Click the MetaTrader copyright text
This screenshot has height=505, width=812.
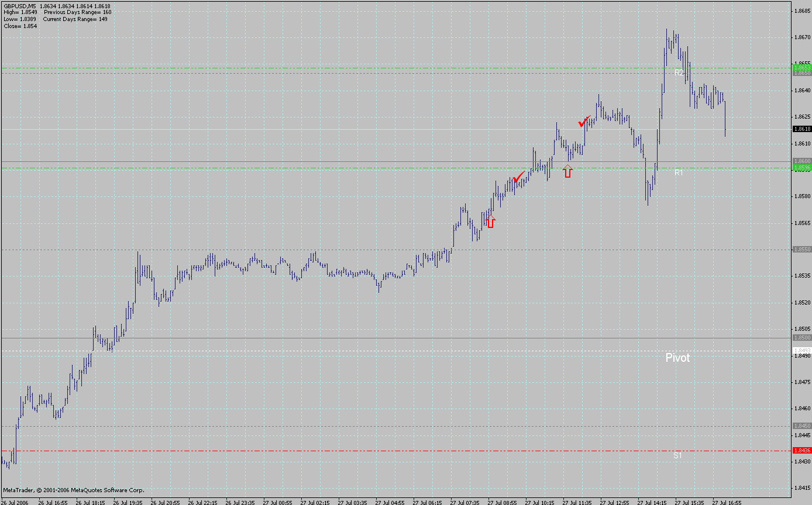coord(74,490)
